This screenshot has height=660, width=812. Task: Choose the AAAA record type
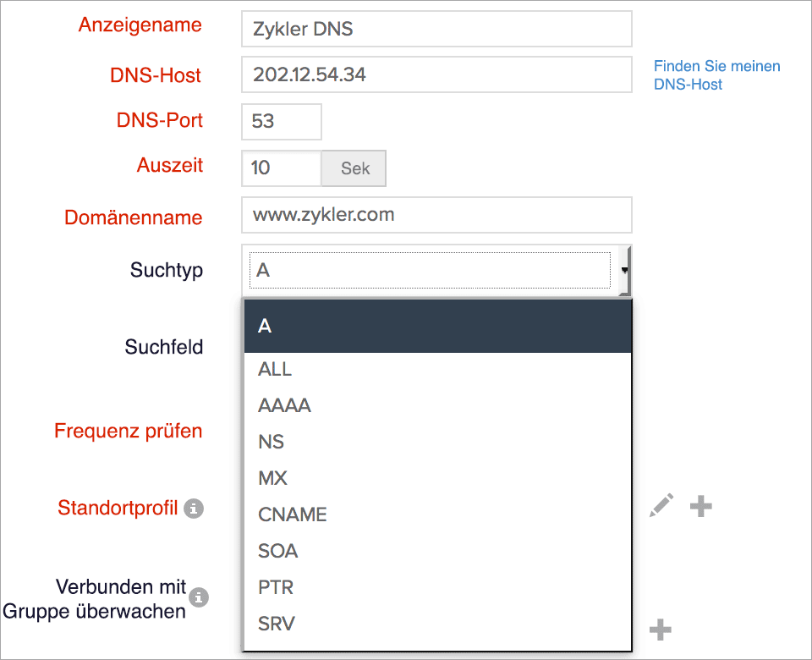pyautogui.click(x=284, y=405)
